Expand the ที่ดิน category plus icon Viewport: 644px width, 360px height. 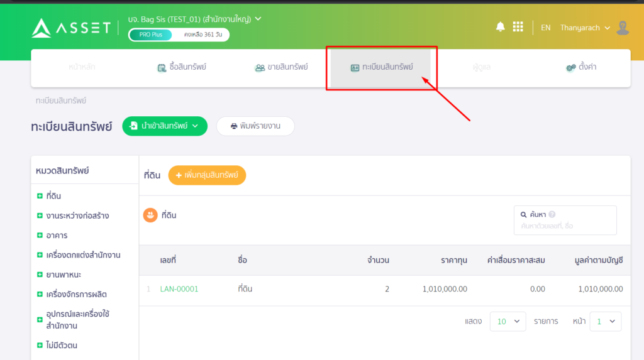click(40, 196)
